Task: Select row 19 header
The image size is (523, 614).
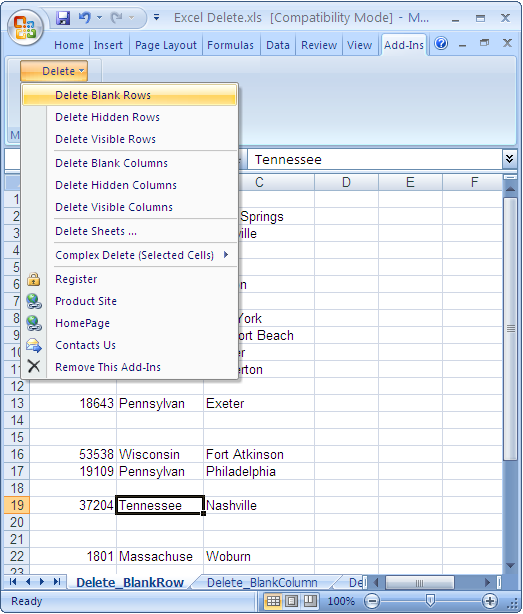Action: pos(17,505)
